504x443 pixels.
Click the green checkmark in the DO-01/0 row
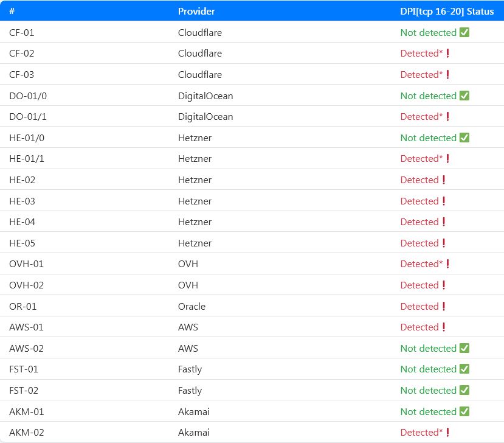[464, 96]
